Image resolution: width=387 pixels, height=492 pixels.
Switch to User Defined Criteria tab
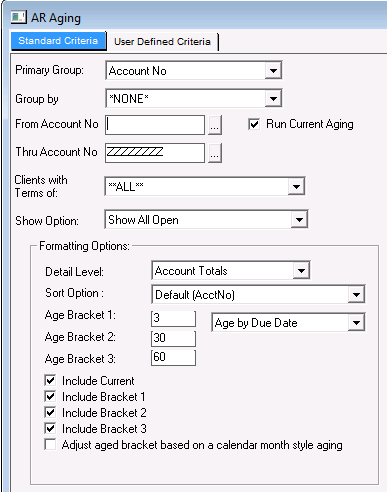162,42
